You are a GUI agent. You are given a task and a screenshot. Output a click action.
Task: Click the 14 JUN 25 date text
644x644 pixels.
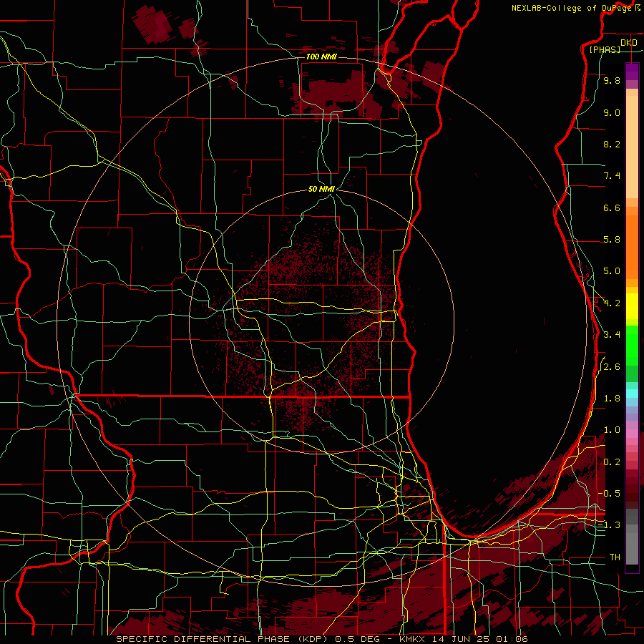click(x=462, y=639)
